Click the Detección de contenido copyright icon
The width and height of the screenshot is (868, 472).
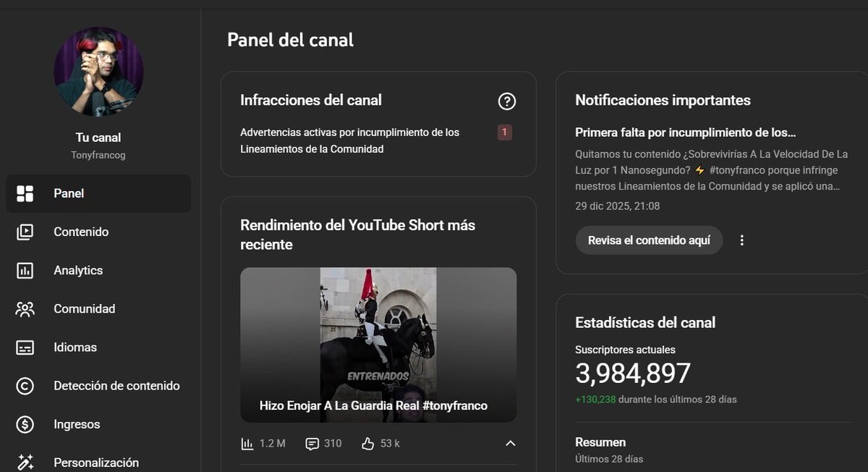[x=25, y=386]
